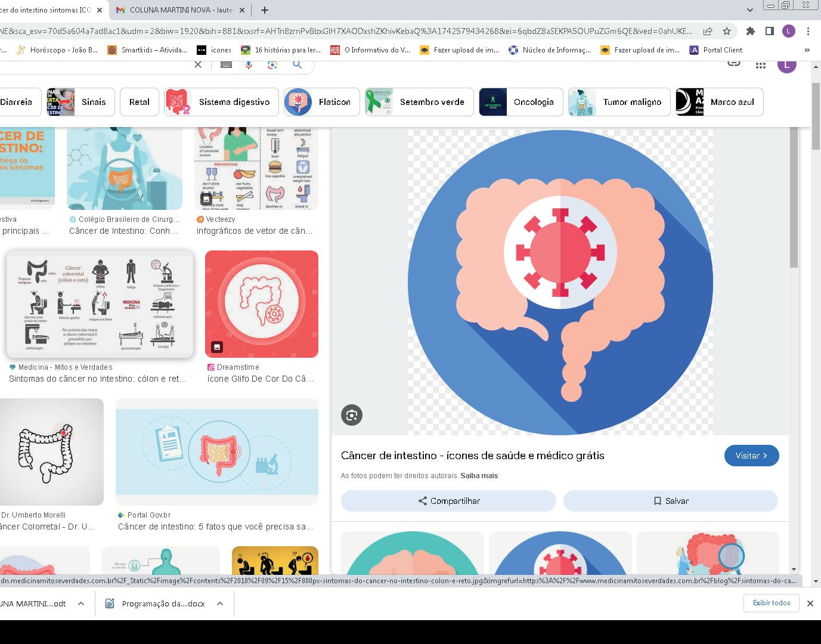Close the intestino sintomas search tab
This screenshot has height=644, width=821.
(x=99, y=10)
